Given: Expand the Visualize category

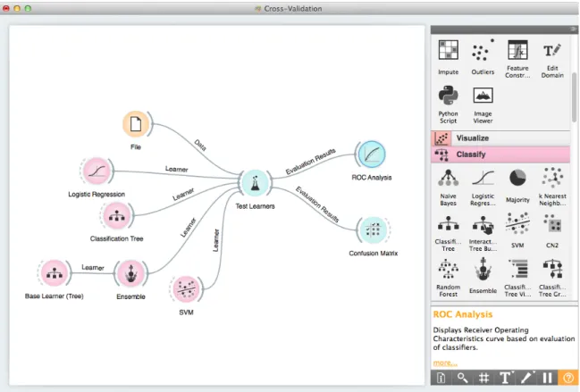Looking at the screenshot, I should click(500, 138).
